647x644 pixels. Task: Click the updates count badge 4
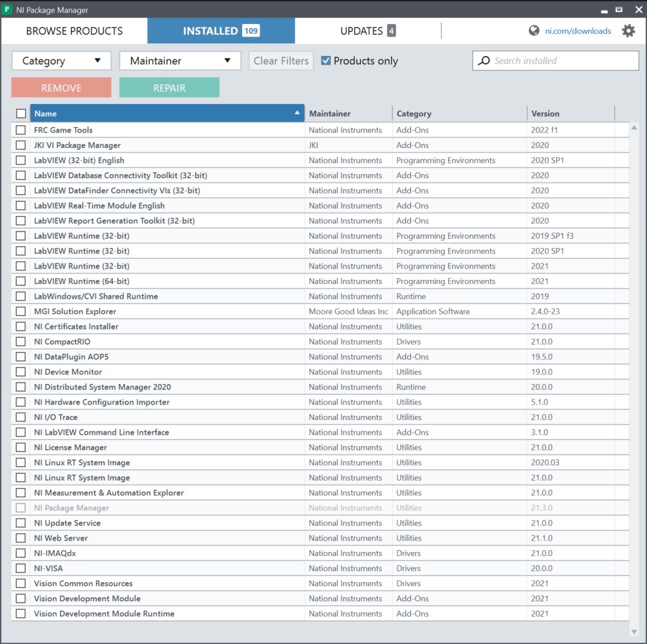pyautogui.click(x=391, y=31)
